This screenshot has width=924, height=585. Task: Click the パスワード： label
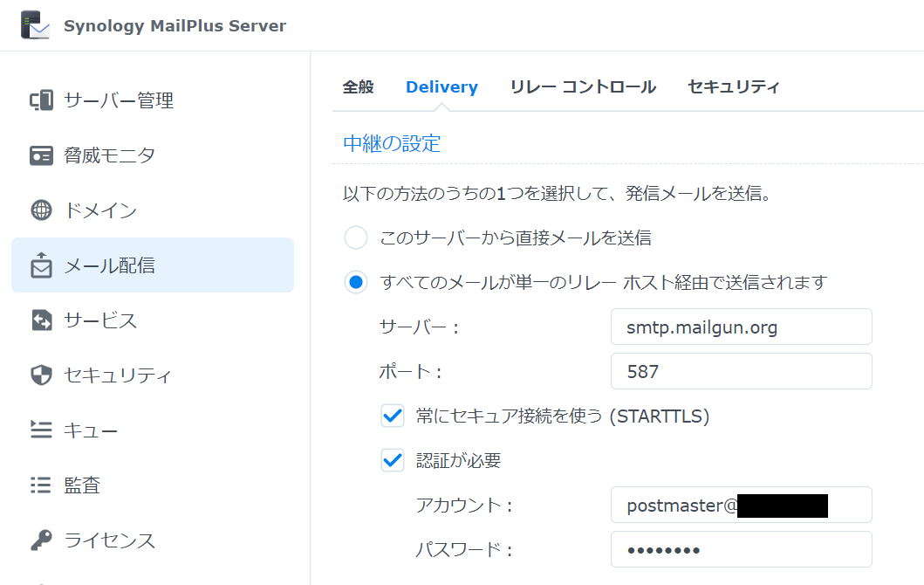pos(464,550)
